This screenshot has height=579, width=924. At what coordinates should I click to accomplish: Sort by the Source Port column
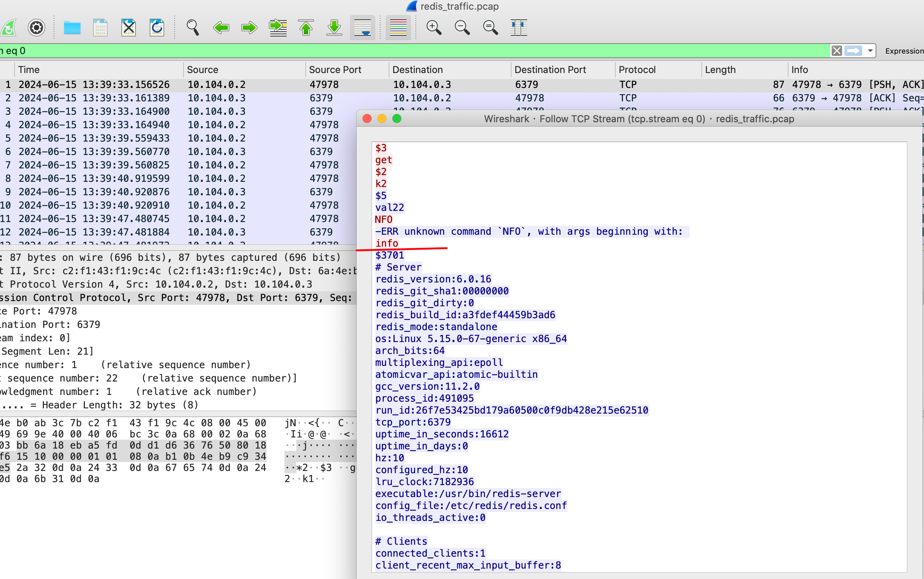click(335, 70)
